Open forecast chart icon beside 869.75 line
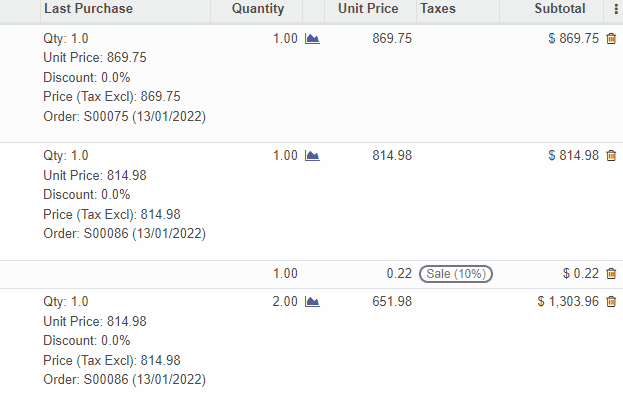The height and width of the screenshot is (398, 623). point(312,39)
